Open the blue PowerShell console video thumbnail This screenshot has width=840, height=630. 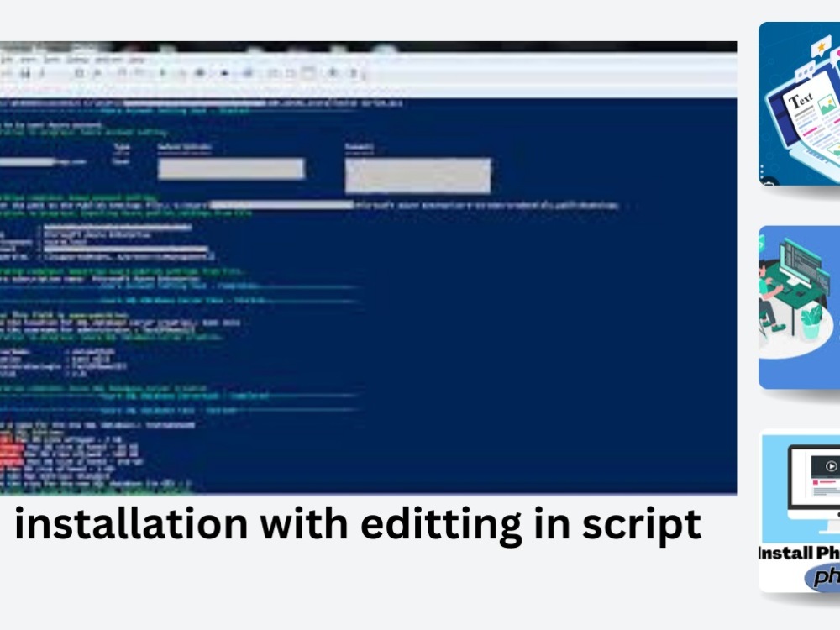tap(368, 268)
